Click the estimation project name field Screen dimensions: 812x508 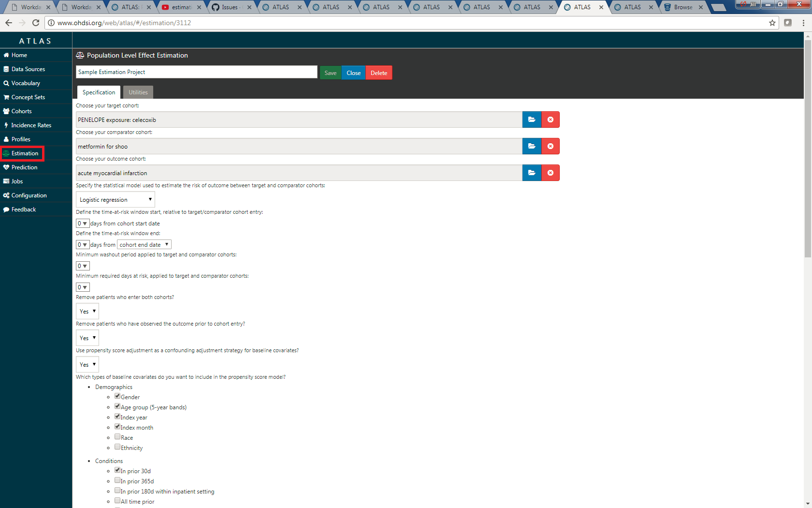tap(196, 72)
